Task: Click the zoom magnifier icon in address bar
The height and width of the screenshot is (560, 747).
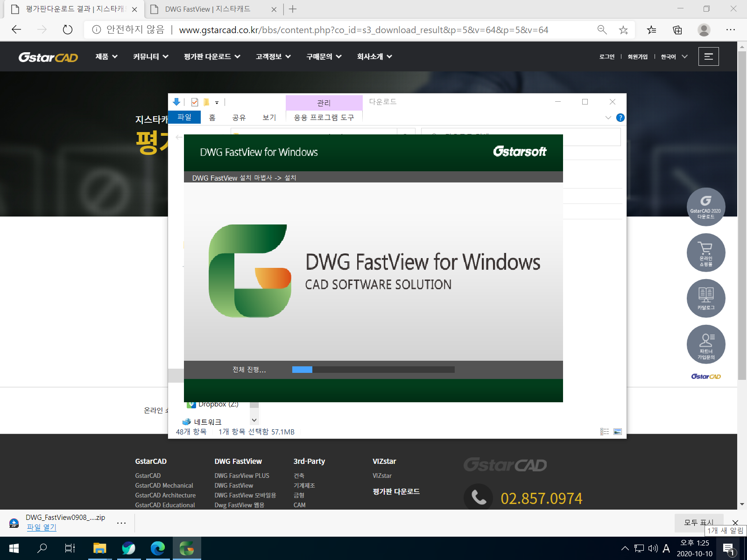Action: tap(602, 30)
